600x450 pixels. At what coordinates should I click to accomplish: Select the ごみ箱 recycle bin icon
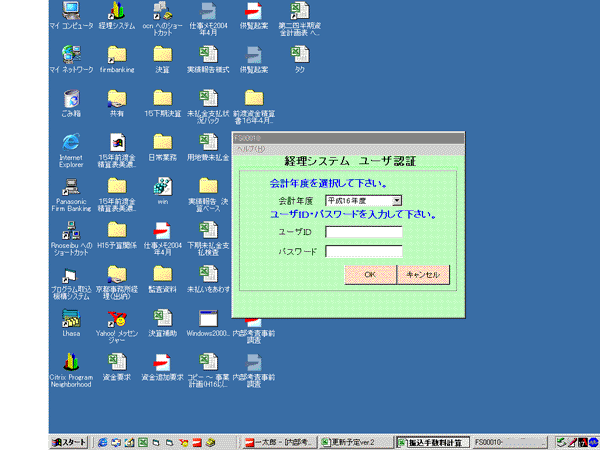(71, 99)
